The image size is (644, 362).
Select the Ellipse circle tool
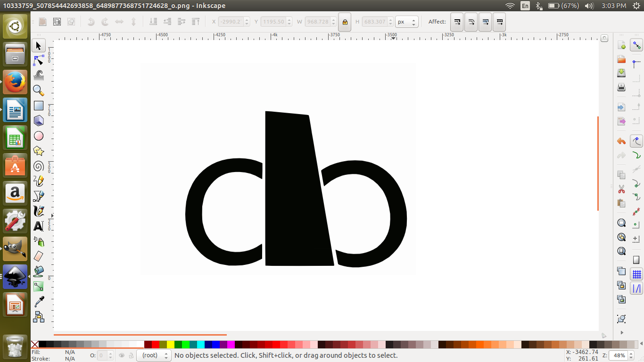39,136
